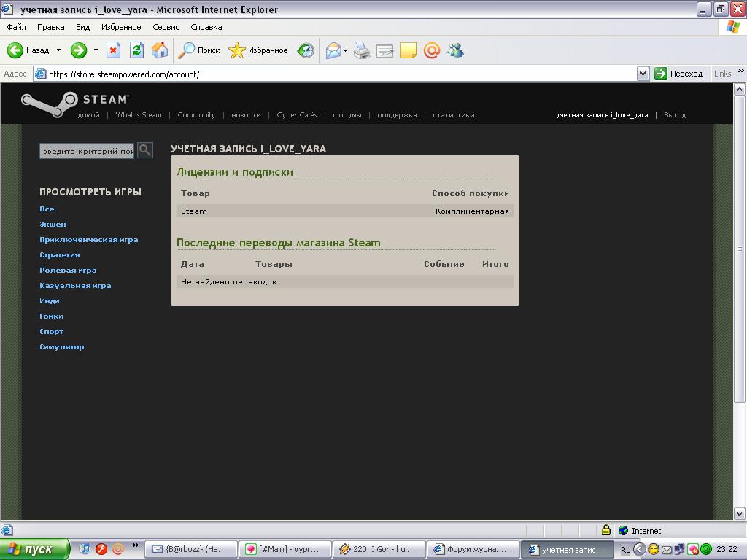Image resolution: width=747 pixels, height=560 pixels.
Task: Expand the Back button history dropdown
Action: point(58,50)
